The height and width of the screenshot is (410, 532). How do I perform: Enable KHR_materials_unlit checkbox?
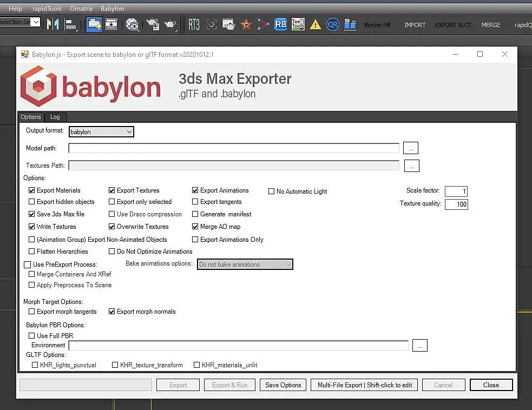[197, 365]
